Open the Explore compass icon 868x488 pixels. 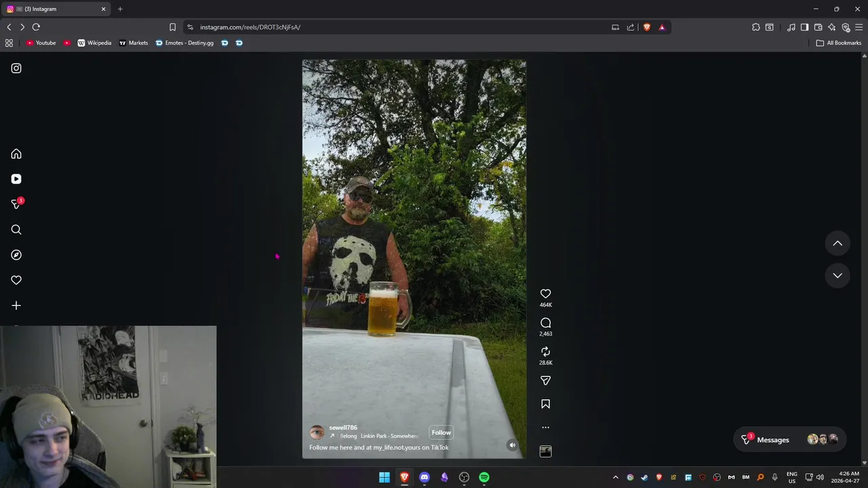click(16, 255)
